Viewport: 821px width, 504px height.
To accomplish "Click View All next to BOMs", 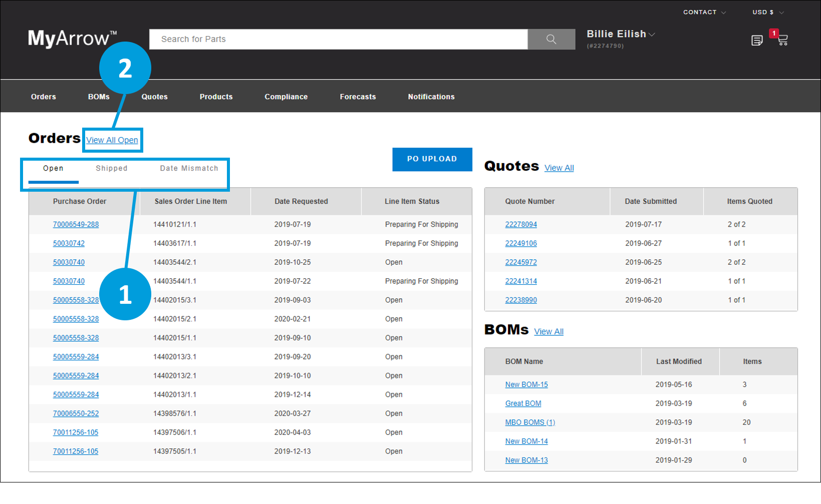I will (549, 331).
